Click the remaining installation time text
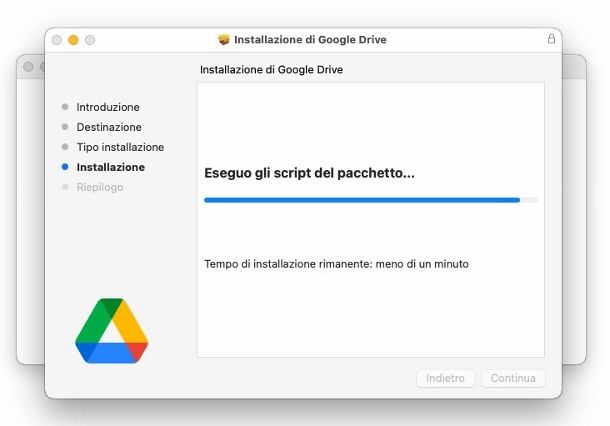This screenshot has width=610, height=426. coord(336,264)
